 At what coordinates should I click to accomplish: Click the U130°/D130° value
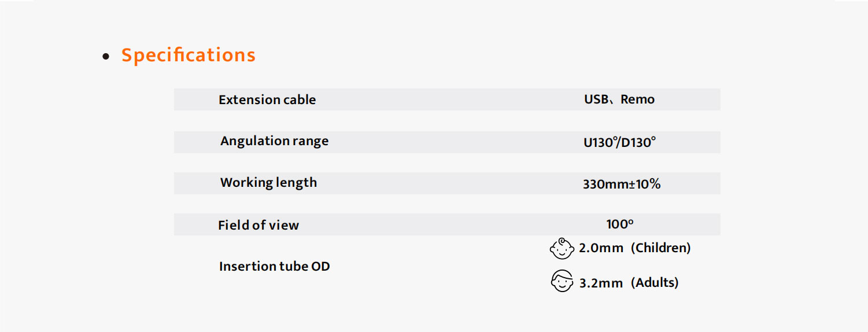pyautogui.click(x=619, y=142)
